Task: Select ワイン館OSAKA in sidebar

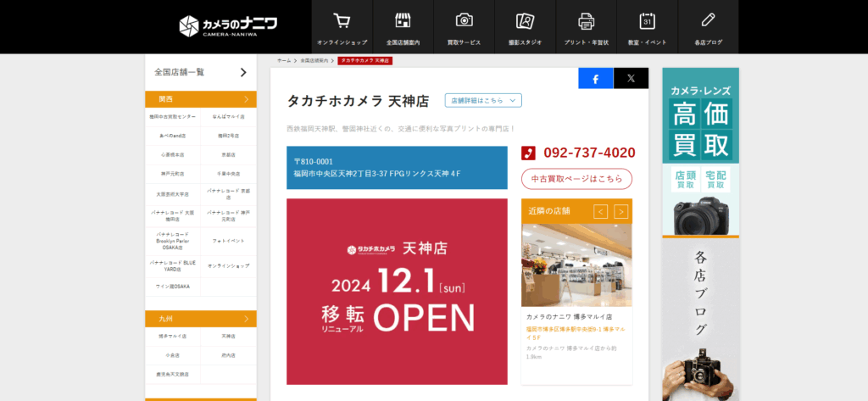Action: coord(173,287)
